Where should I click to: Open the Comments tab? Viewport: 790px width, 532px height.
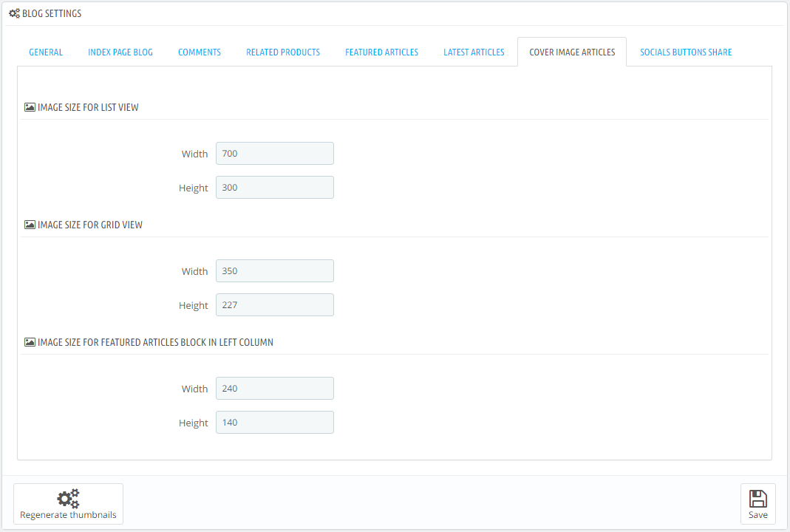(200, 52)
